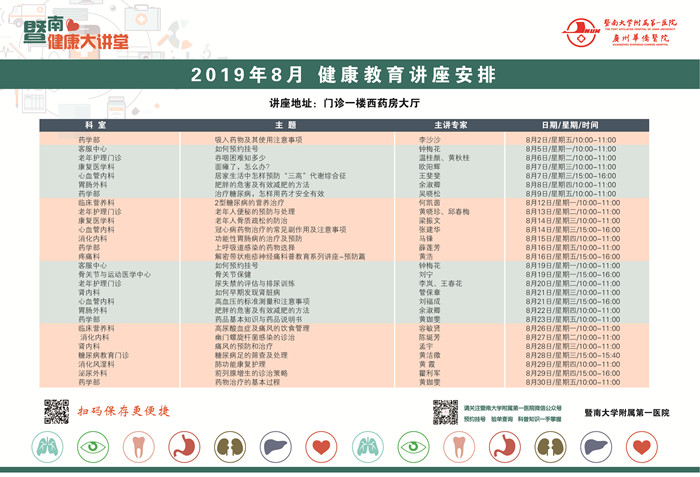Click the topic 高尿酸血症及痛风的饮食管理
The height and width of the screenshot is (477, 700).
262,328
